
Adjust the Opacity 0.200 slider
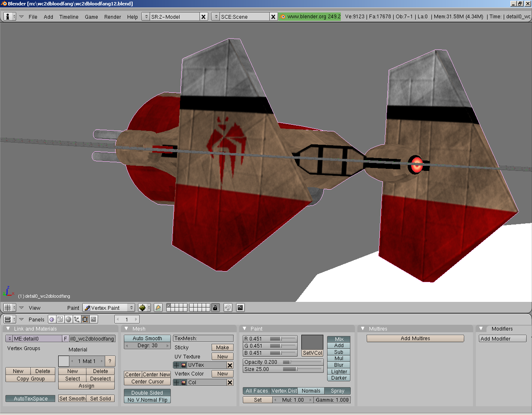coord(283,362)
